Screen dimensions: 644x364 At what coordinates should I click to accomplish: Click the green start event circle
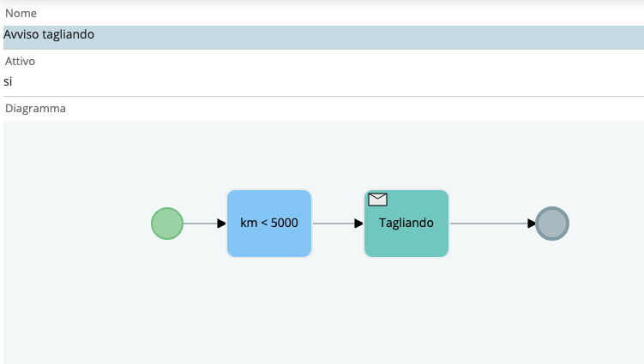click(x=167, y=224)
